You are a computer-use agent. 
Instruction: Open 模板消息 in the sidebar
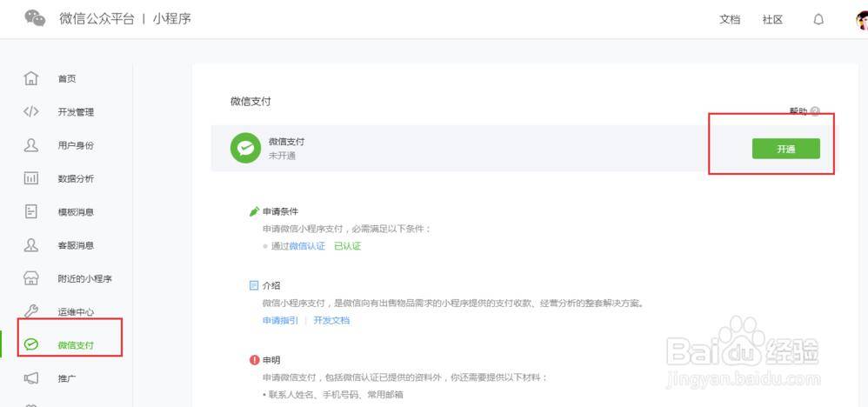[x=76, y=211]
